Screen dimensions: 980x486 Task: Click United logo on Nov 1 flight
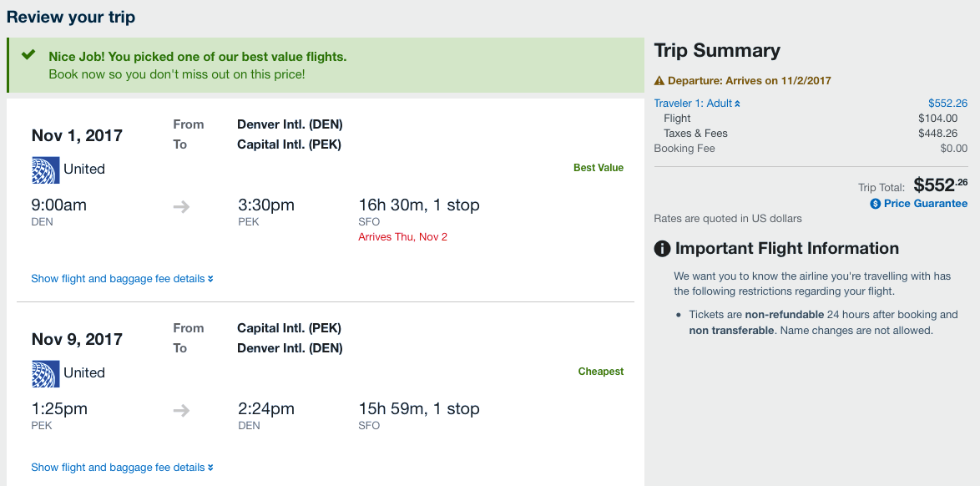[45, 170]
